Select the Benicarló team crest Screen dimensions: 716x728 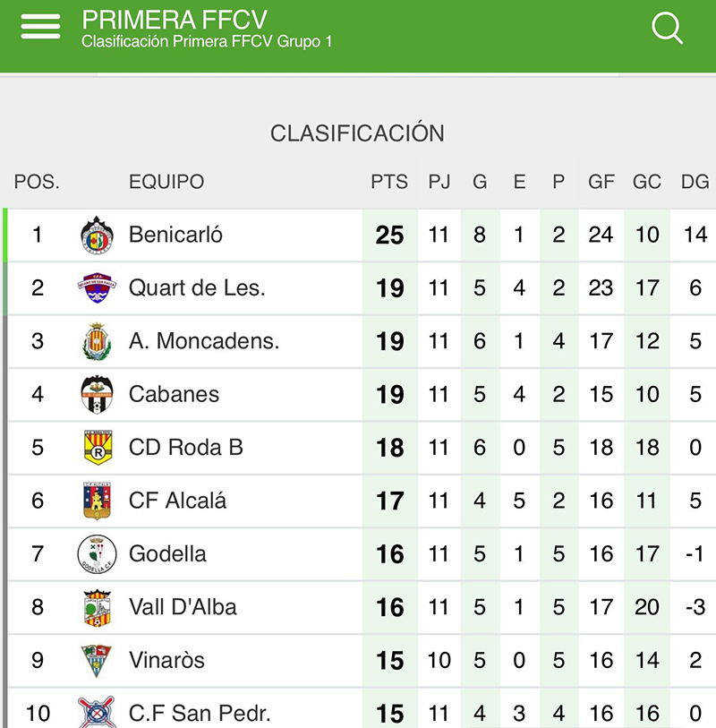click(97, 235)
